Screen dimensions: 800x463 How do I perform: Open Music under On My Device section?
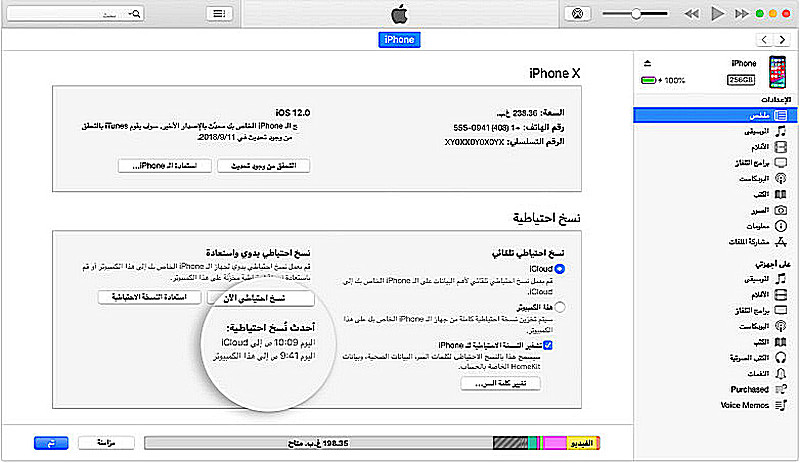tap(765, 279)
